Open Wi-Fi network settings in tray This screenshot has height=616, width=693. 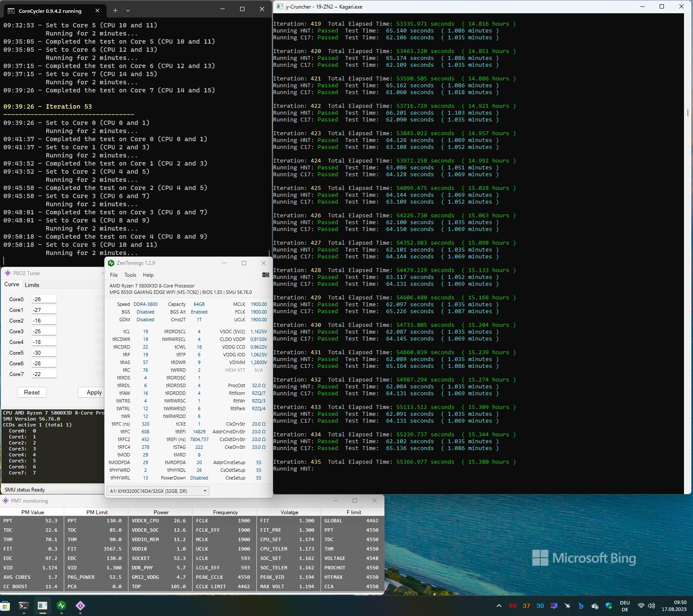click(x=641, y=606)
